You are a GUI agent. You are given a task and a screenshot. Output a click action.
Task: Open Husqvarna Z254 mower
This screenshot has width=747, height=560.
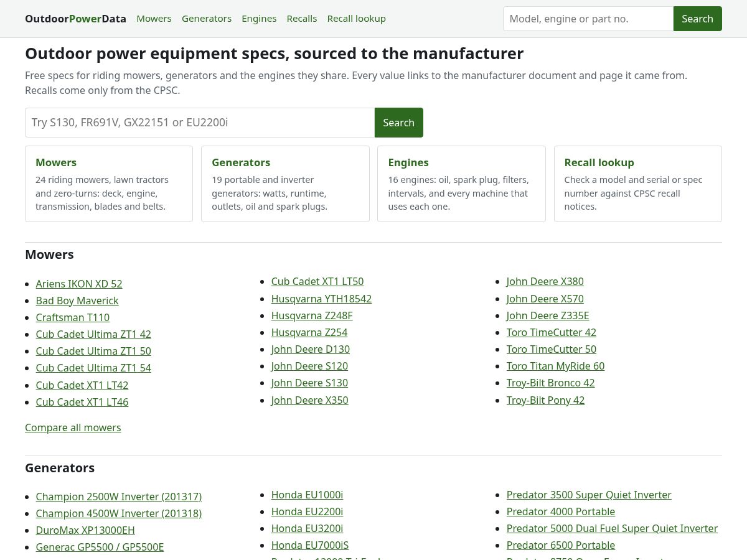(x=309, y=332)
